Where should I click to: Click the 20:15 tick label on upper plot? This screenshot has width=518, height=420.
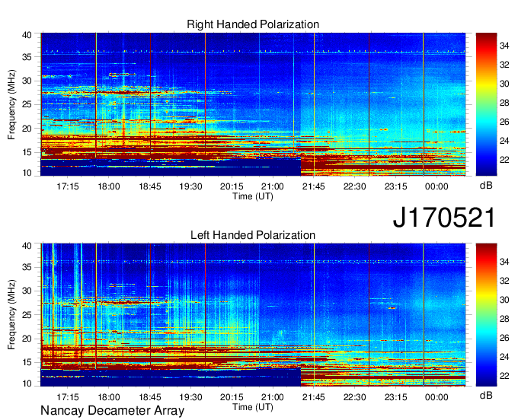point(232,186)
